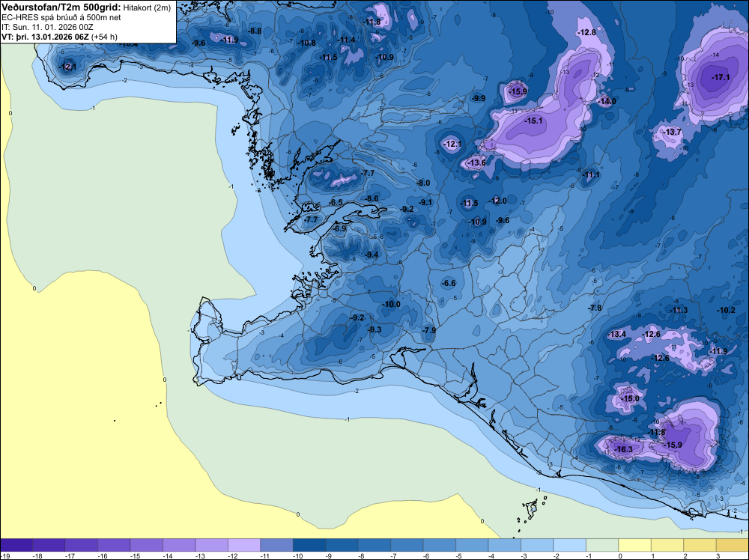Viewport: 749px width, 560px height.
Task: Click the -17.1 temperature label
Action: (721, 77)
